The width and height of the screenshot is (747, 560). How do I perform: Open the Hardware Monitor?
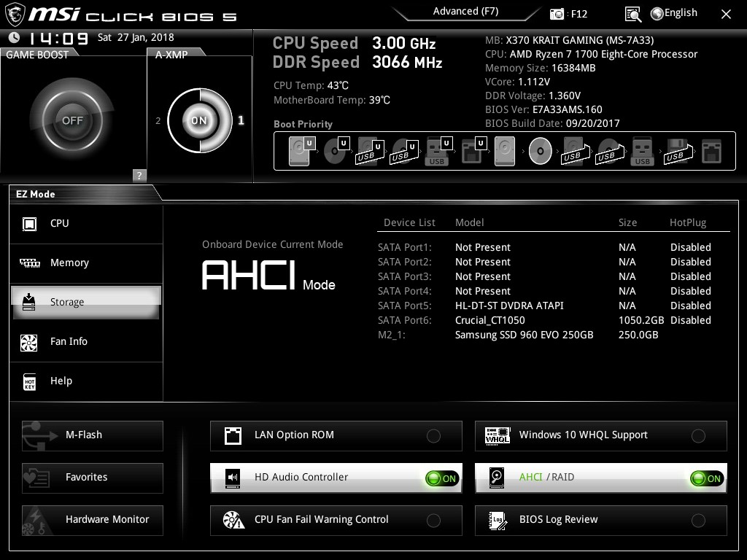point(93,520)
